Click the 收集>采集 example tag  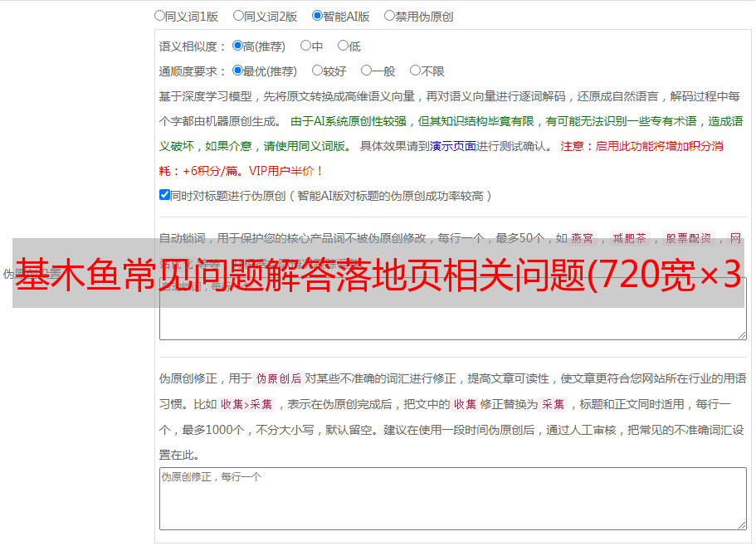click(246, 404)
